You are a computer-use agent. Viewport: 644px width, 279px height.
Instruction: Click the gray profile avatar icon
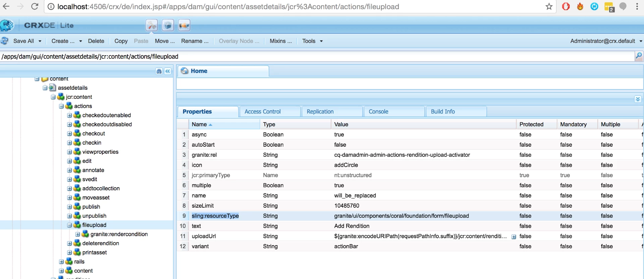pyautogui.click(x=623, y=6)
